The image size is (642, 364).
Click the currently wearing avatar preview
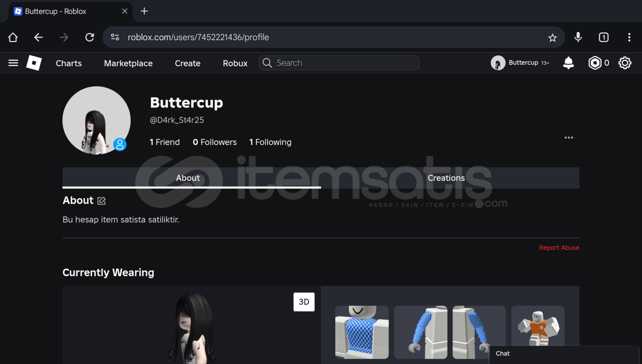click(x=191, y=325)
